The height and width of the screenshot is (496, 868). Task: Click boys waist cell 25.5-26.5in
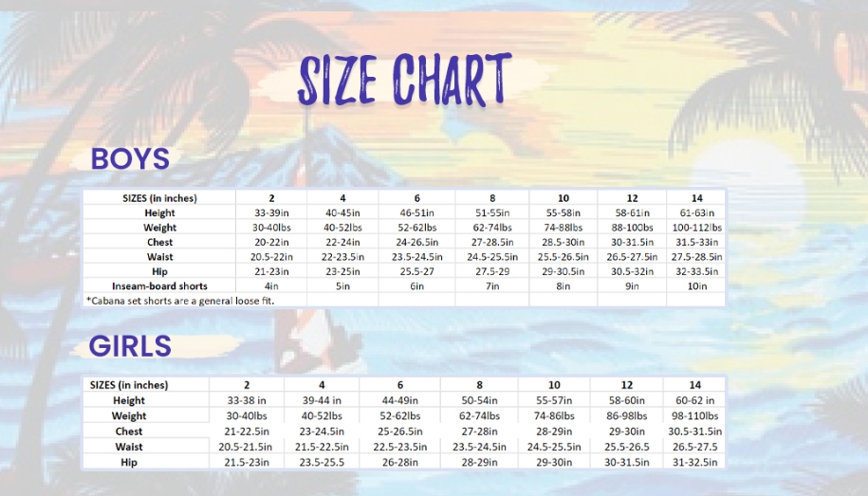pyautogui.click(x=563, y=256)
